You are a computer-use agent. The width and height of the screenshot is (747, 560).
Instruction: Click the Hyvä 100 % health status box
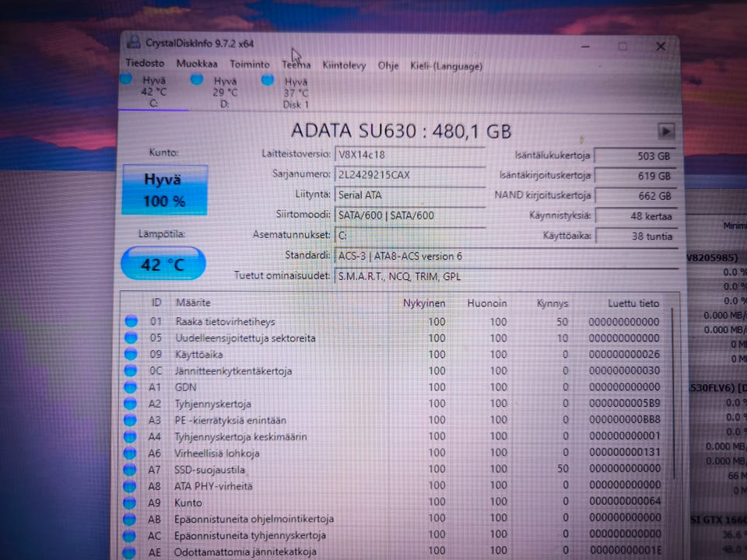[x=165, y=190]
